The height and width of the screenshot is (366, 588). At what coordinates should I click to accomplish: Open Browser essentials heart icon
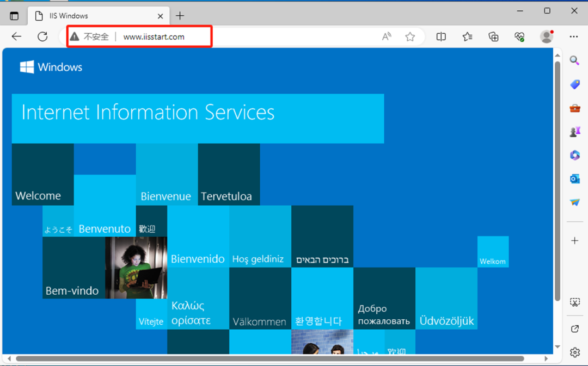click(519, 36)
